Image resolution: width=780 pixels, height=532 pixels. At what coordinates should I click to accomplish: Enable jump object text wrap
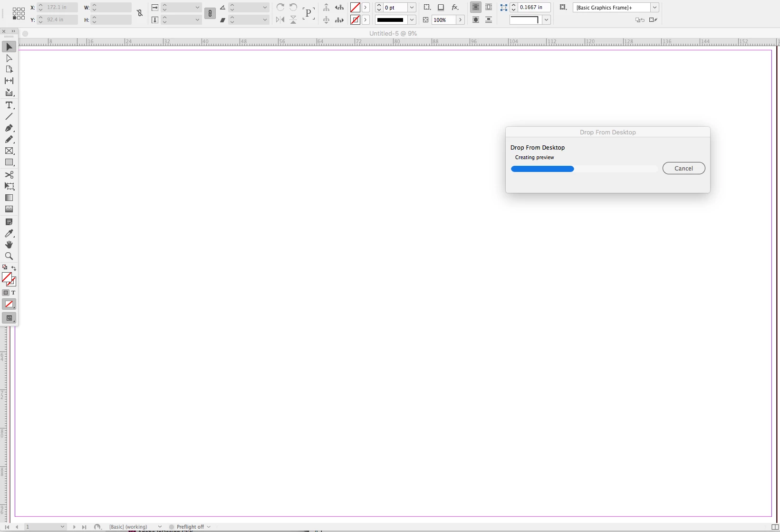pos(489,20)
